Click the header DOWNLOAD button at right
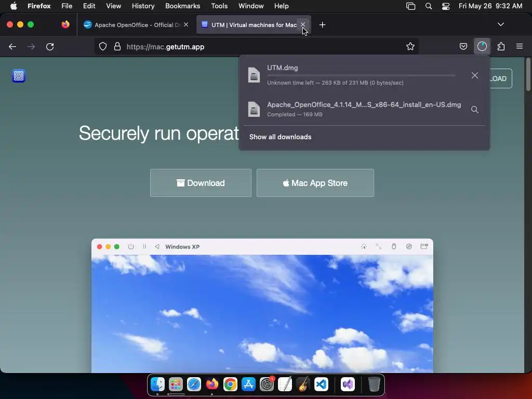Image resolution: width=532 pixels, height=399 pixels. (x=500, y=79)
